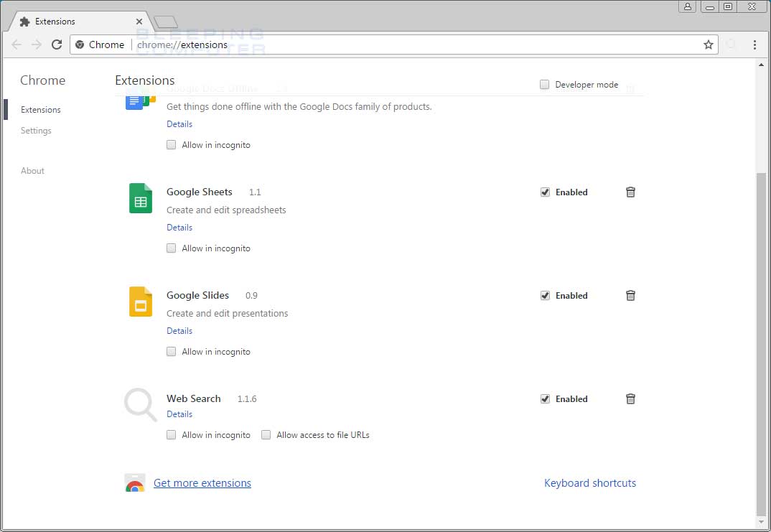Open Settings from the left sidebar
The height and width of the screenshot is (532, 771).
(x=36, y=131)
